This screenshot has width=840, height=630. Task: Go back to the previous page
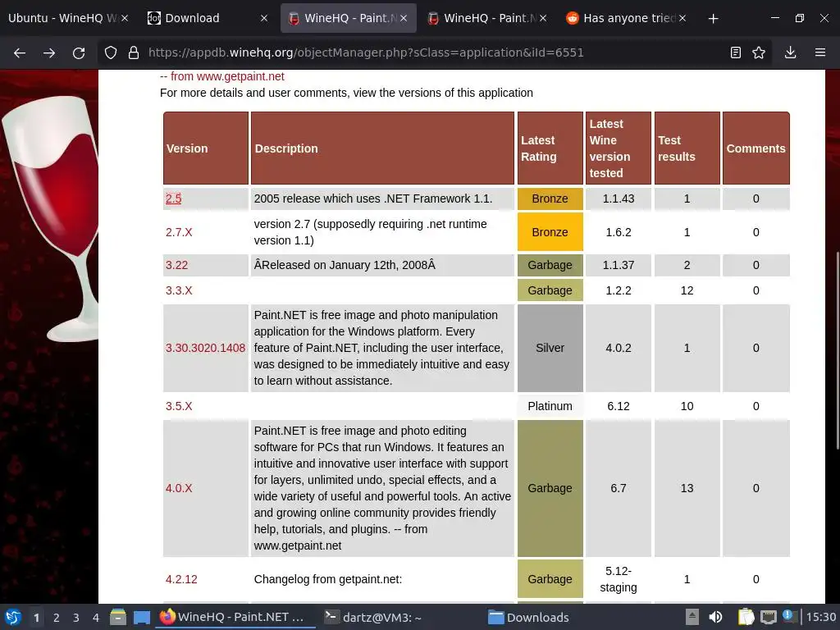coord(20,52)
